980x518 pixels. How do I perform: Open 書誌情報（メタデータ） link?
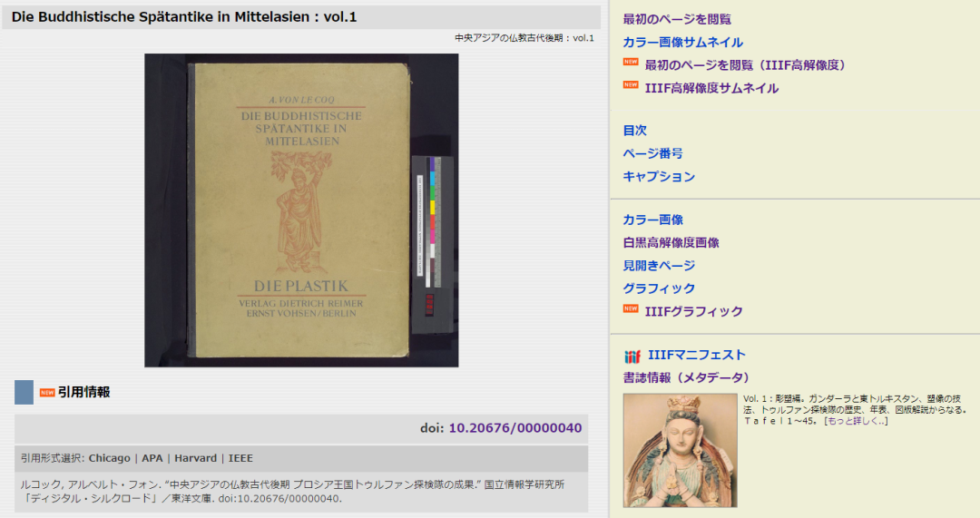(x=686, y=378)
